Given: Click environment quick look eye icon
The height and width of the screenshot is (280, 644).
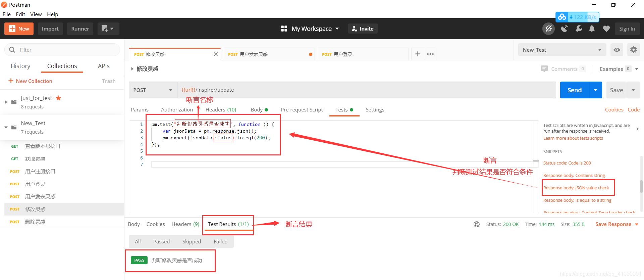Looking at the screenshot, I should (x=616, y=50).
